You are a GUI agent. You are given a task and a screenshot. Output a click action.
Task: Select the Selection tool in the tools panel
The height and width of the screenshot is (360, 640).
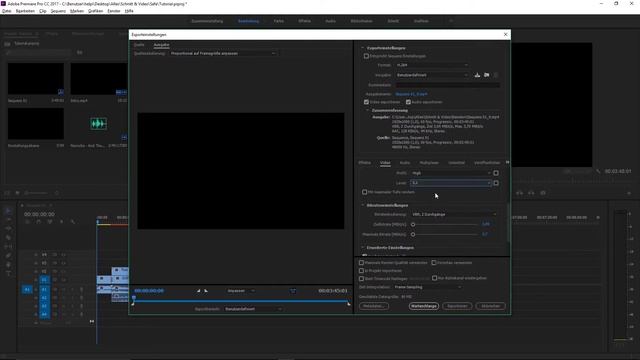[8, 211]
